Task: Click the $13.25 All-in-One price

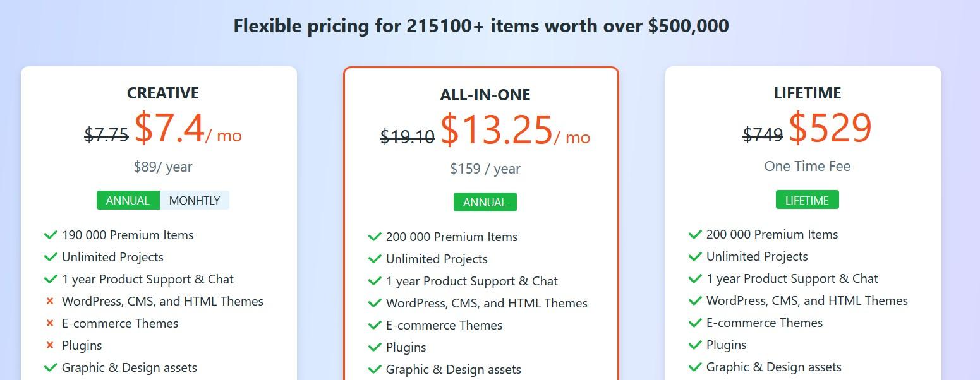Action: tap(497, 130)
